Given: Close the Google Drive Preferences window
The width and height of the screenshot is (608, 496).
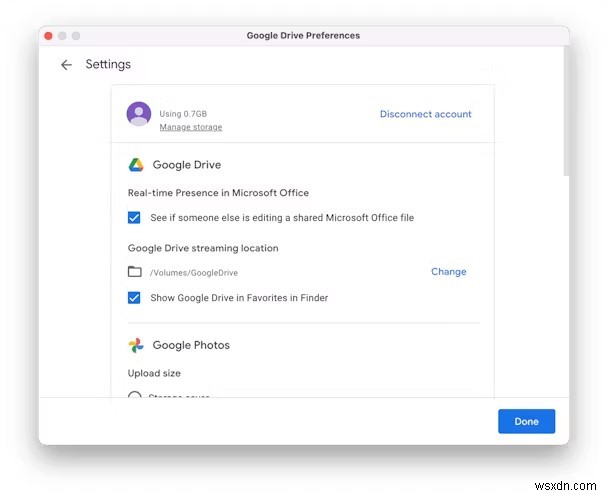Looking at the screenshot, I should click(48, 36).
